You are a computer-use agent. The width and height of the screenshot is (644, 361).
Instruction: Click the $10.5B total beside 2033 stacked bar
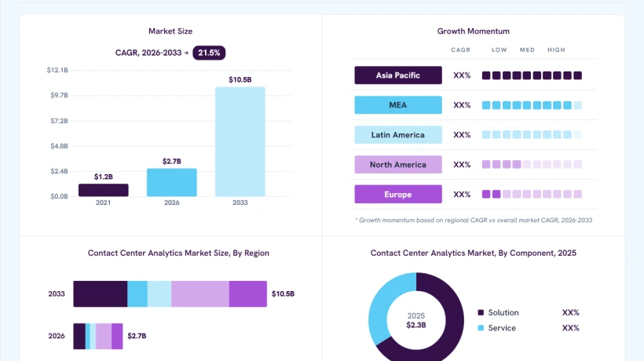[283, 294]
